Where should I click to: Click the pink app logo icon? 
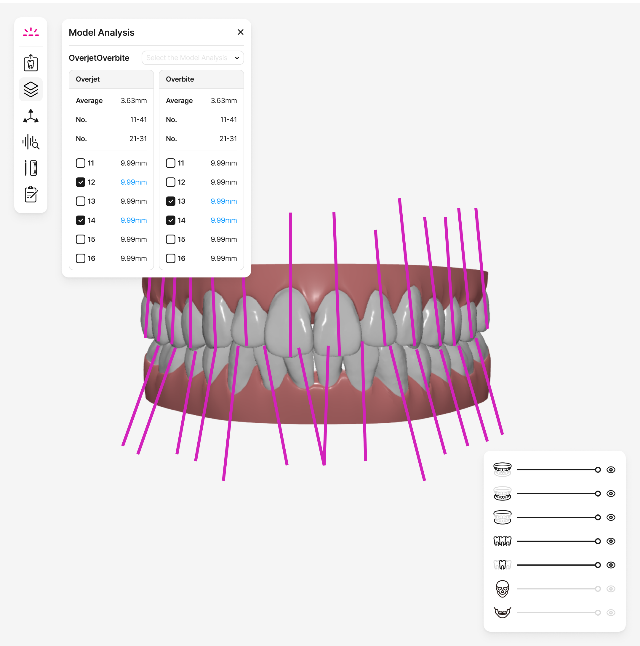(x=31, y=32)
